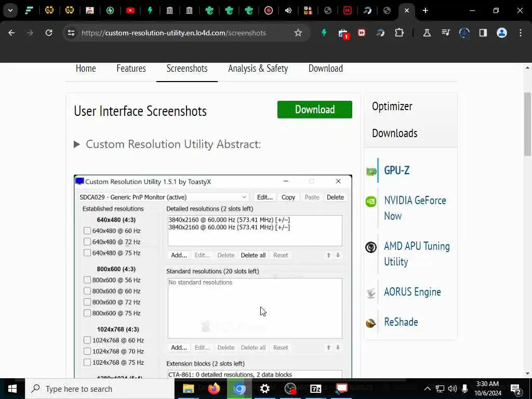532x399 pixels.
Task: Check 800x600 @ 60 Hz box
Action: [x=87, y=291]
